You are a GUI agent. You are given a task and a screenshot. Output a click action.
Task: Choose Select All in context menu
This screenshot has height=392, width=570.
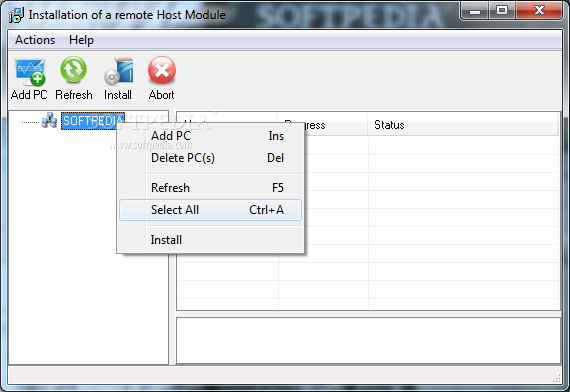tap(210, 210)
